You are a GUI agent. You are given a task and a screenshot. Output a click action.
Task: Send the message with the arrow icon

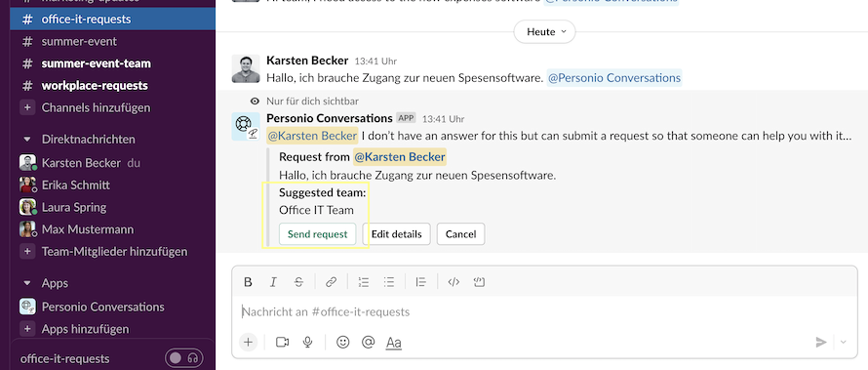tap(821, 343)
